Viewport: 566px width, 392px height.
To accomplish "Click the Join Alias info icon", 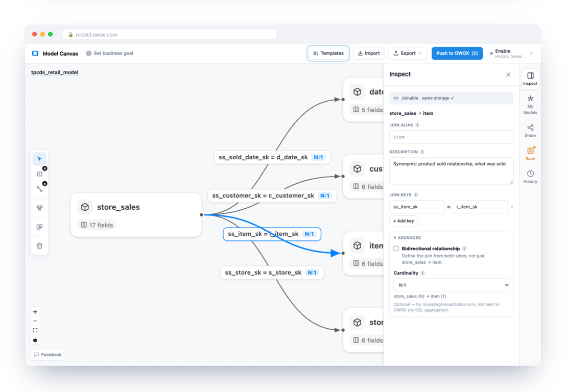I will [x=417, y=125].
